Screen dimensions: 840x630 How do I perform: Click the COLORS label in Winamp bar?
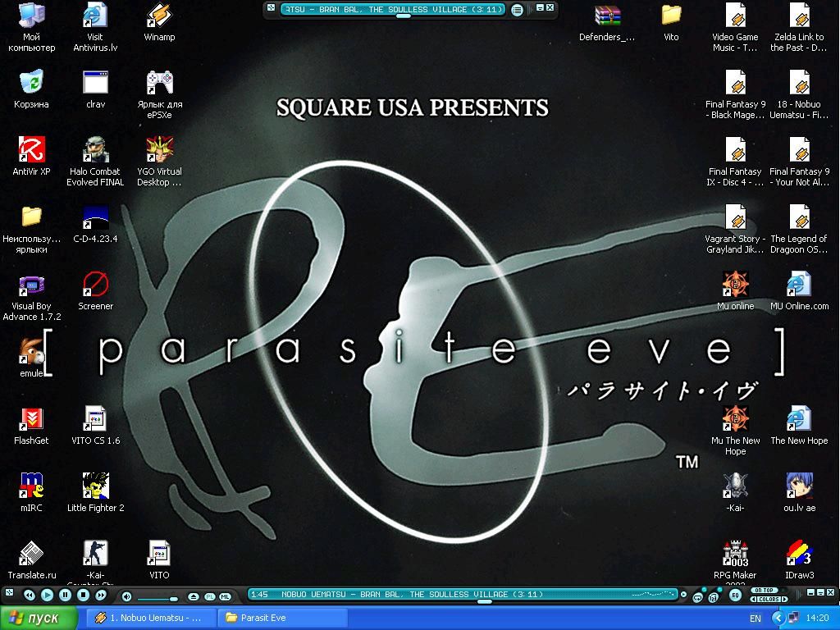coord(769,599)
